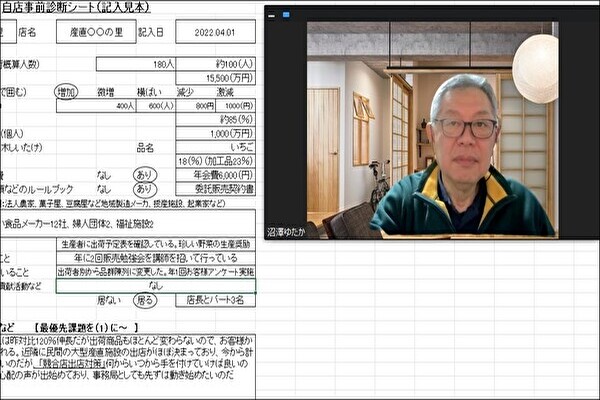Minimize the floating video panel

click(273, 16)
